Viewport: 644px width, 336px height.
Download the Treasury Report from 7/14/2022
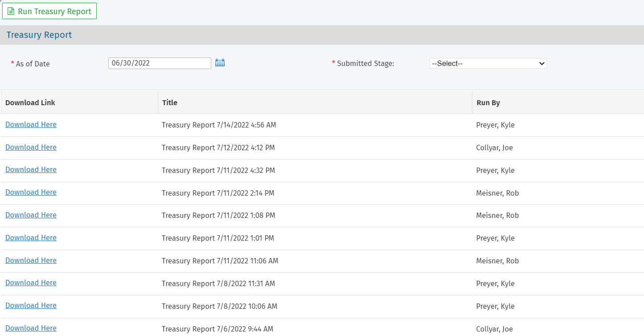click(31, 124)
